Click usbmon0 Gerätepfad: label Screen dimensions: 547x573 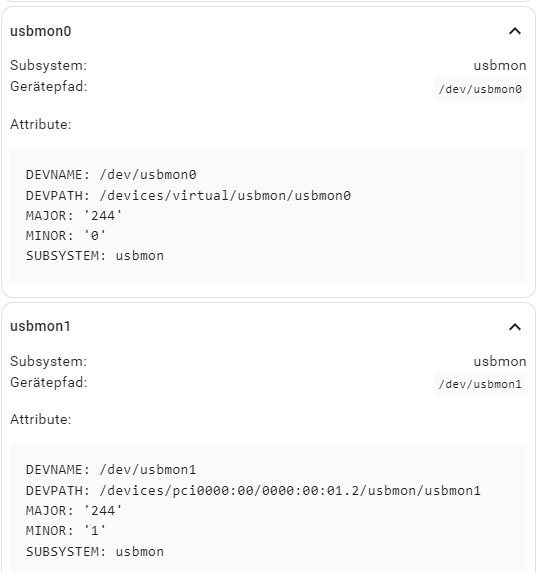[x=49, y=87]
